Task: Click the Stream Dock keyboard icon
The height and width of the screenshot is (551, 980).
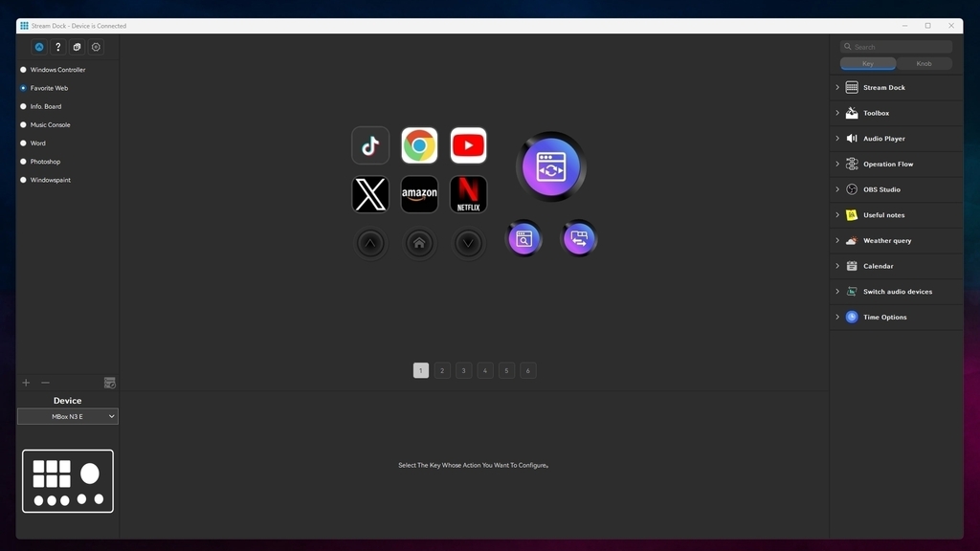Action: 852,87
